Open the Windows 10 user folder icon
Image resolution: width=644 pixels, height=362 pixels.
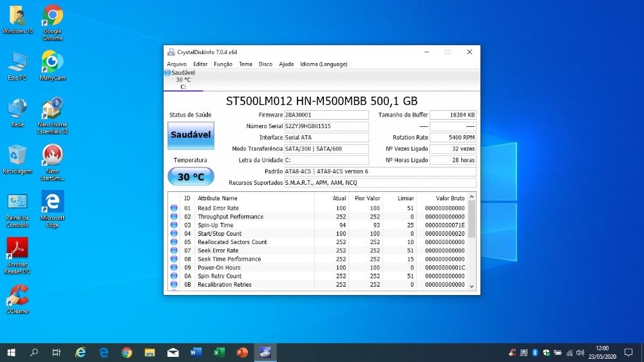(17, 19)
